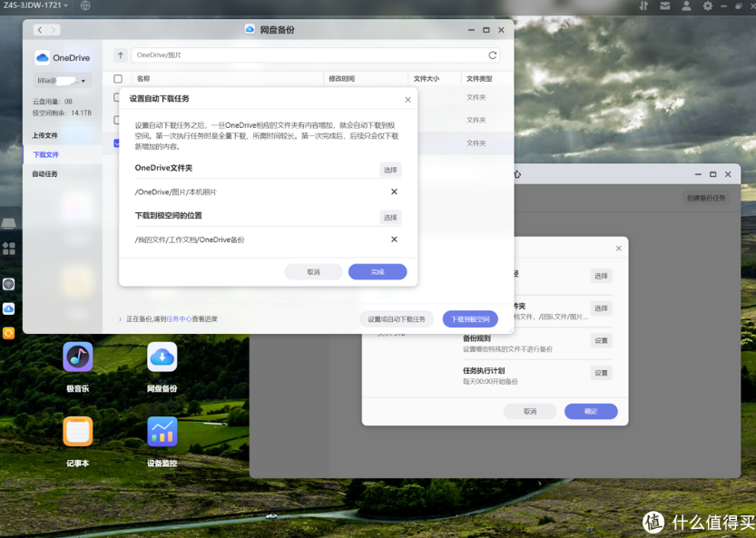This screenshot has width=756, height=538.
Task: Open the 任务中心 link
Action: point(179,319)
